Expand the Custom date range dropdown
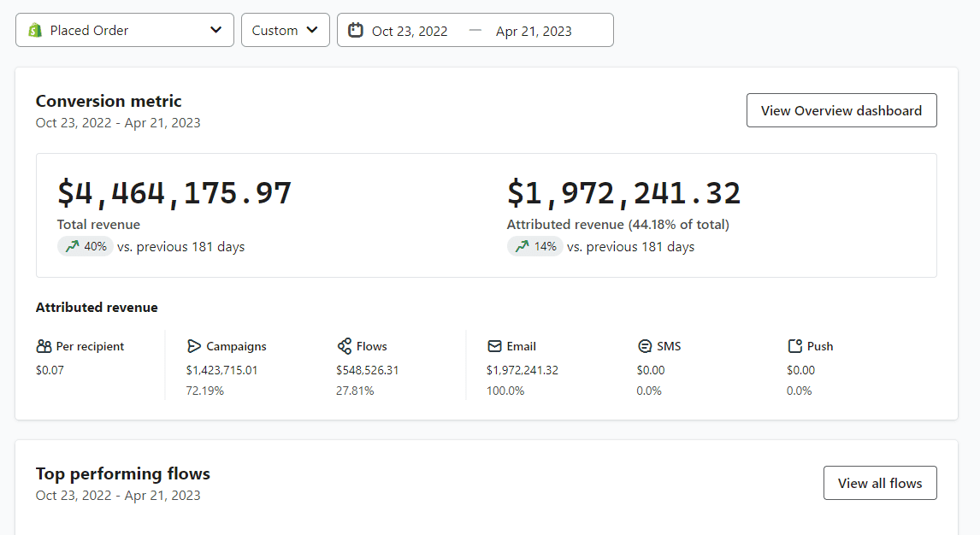Image resolution: width=980 pixels, height=535 pixels. pyautogui.click(x=285, y=30)
